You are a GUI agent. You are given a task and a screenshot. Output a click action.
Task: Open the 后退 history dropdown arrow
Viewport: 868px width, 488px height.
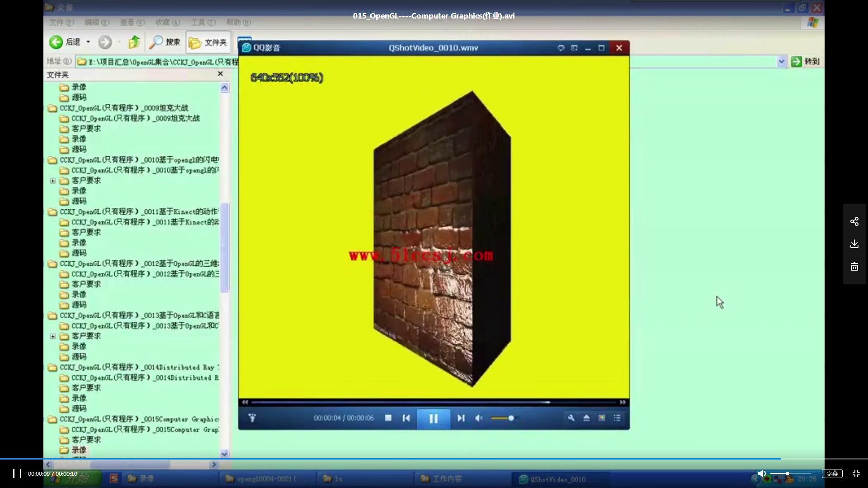[88, 42]
